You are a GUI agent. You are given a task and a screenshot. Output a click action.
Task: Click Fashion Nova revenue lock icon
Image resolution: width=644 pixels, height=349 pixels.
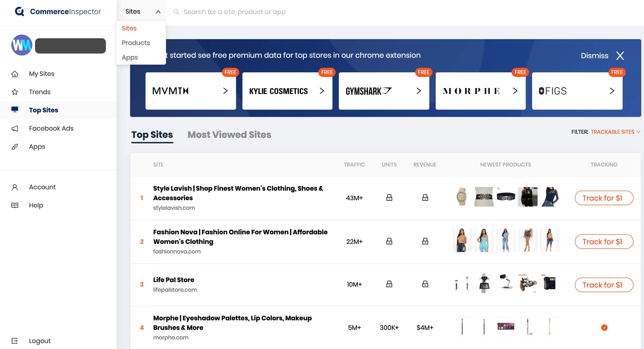pos(425,241)
